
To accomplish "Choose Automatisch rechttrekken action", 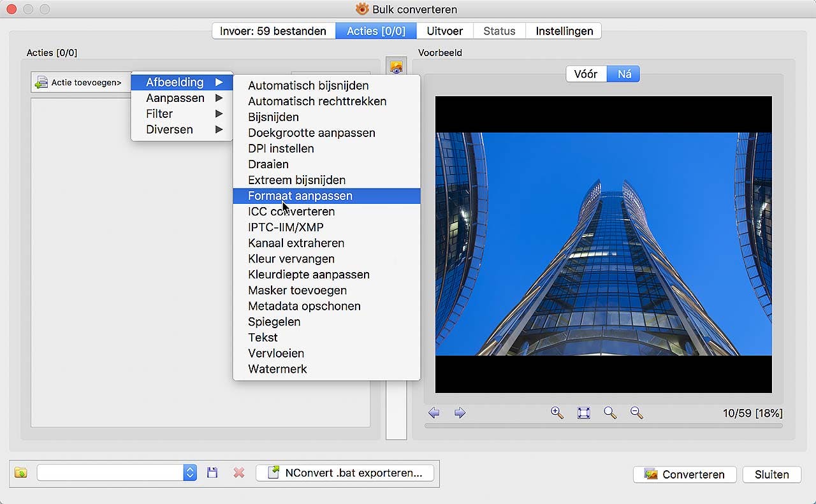I will 326,101.
